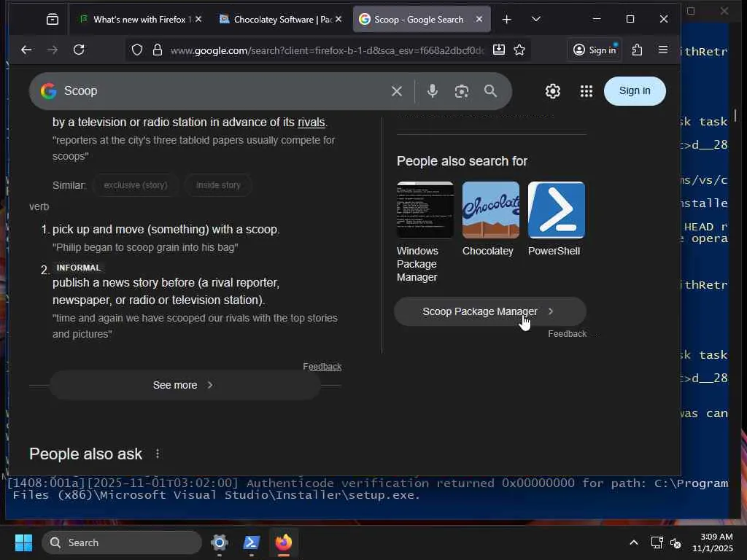Switch to Chocolatey Software tab
747x560 pixels.
[275, 20]
